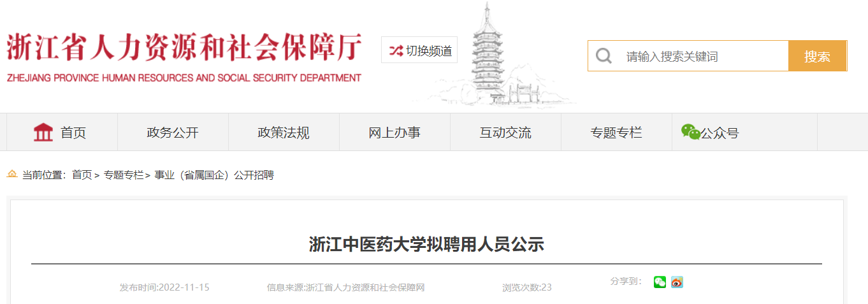Share article via WeChat icon
Screen dimensions: 868x304
pyautogui.click(x=660, y=282)
